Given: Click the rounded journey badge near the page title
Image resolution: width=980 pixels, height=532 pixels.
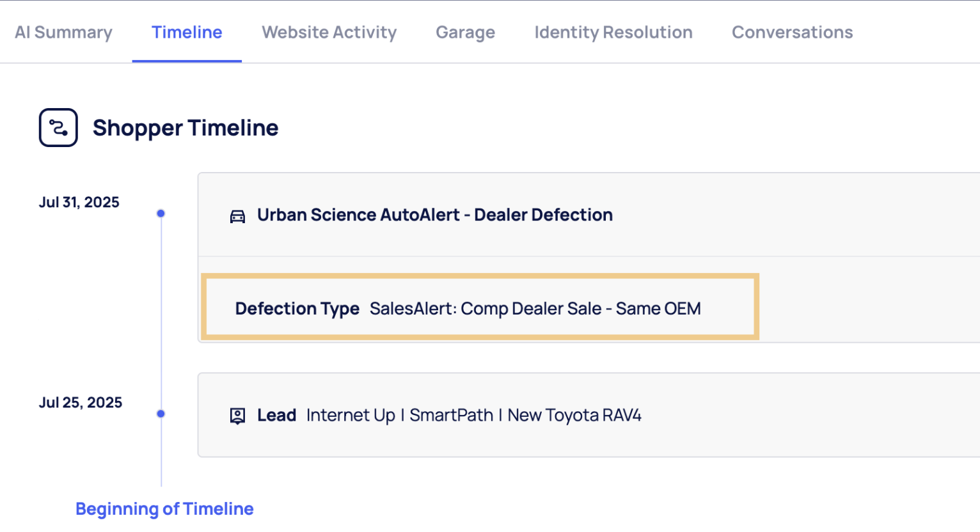Looking at the screenshot, I should tap(58, 127).
